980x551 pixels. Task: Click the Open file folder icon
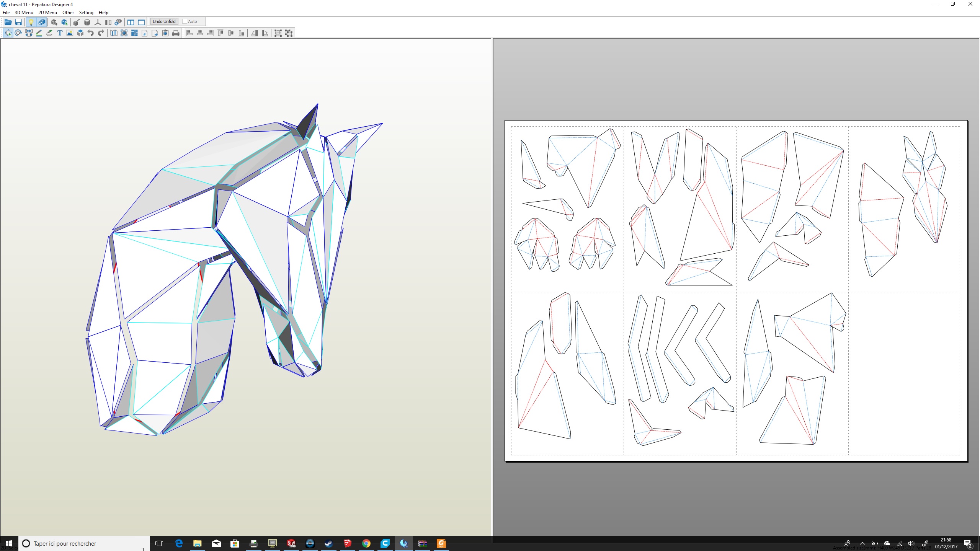point(8,22)
